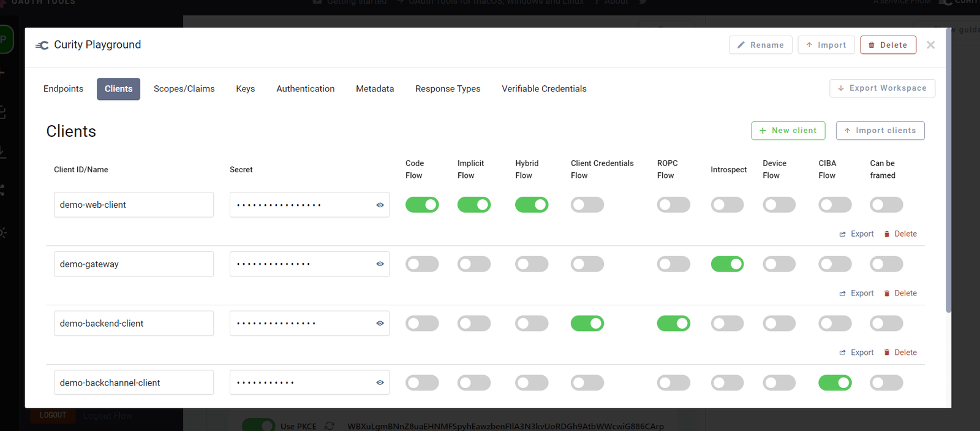Click the New client button
980x431 pixels.
(788, 131)
